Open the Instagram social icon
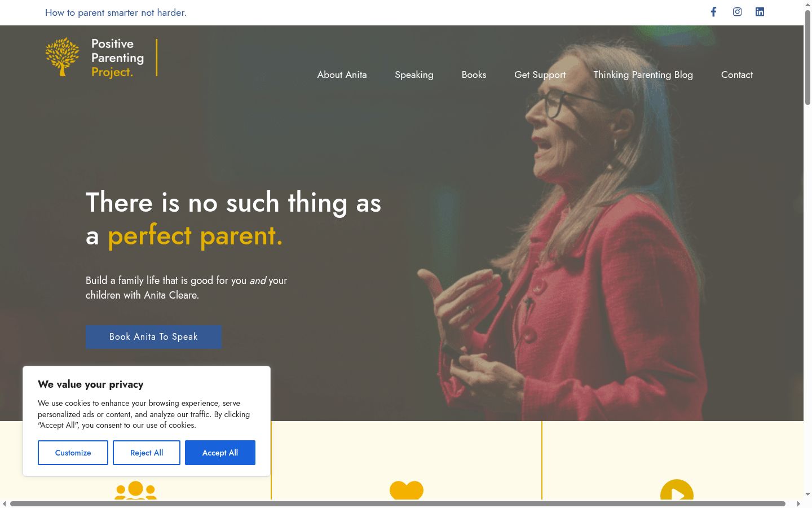The image size is (812, 508). click(737, 12)
